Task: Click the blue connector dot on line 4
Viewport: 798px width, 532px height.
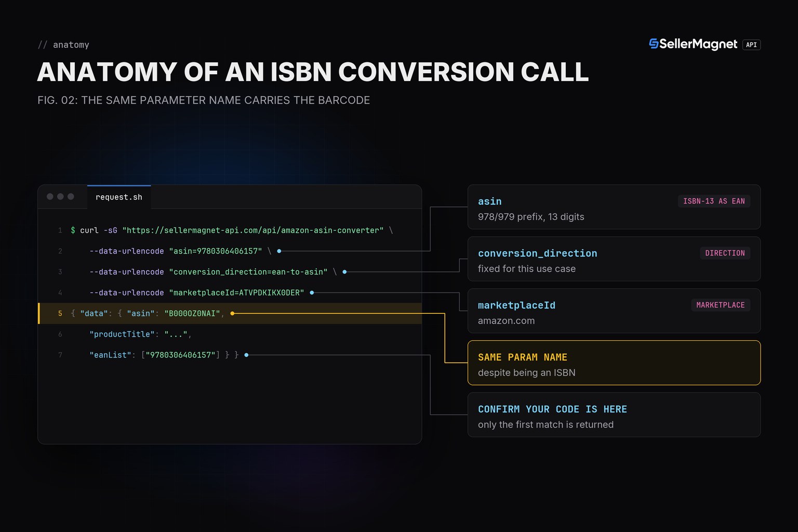Action: pos(312,292)
